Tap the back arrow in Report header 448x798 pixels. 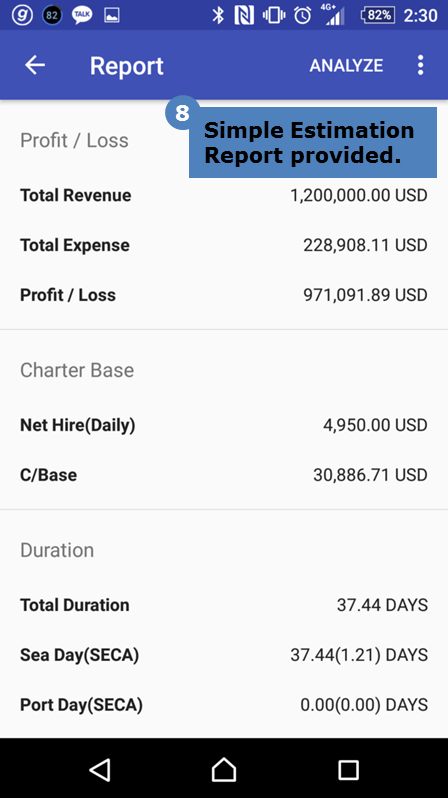[x=35, y=65]
